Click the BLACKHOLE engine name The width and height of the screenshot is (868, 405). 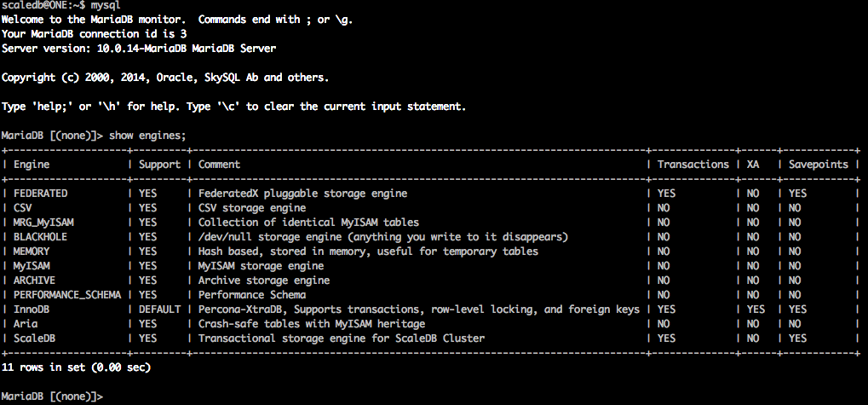click(x=41, y=237)
